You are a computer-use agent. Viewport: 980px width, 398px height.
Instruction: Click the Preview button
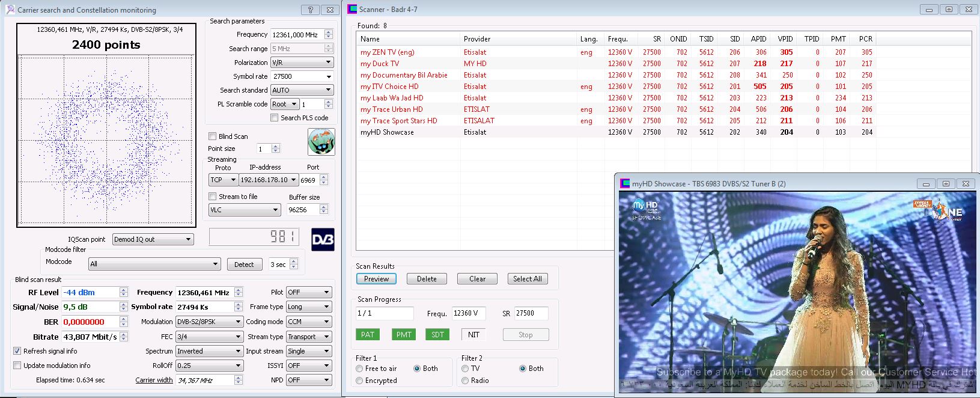(x=376, y=279)
